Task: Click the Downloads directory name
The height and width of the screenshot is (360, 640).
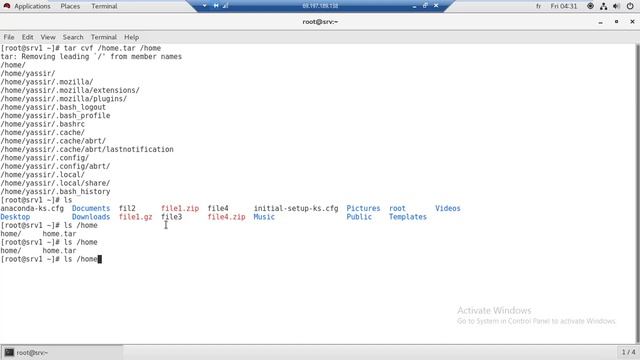Action: pos(91,217)
